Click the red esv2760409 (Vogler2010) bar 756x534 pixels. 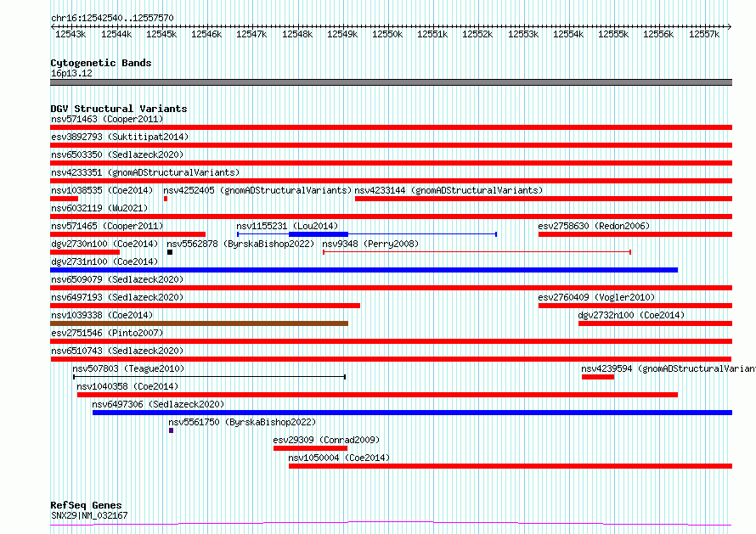[x=635, y=306]
